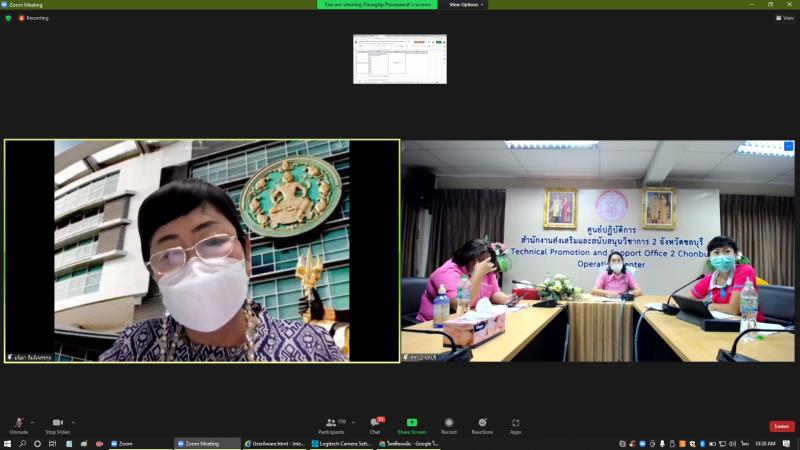Click the Recording indicator
This screenshot has height=450, width=800.
[34, 18]
